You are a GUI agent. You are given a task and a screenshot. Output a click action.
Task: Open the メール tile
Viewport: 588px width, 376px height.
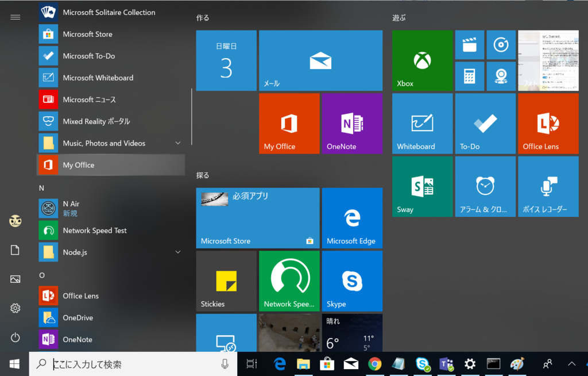[320, 60]
